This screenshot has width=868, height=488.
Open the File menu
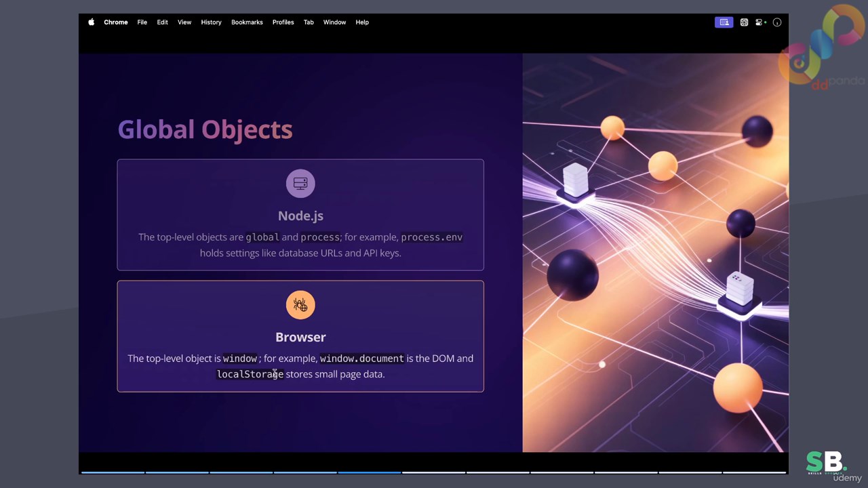(x=142, y=22)
